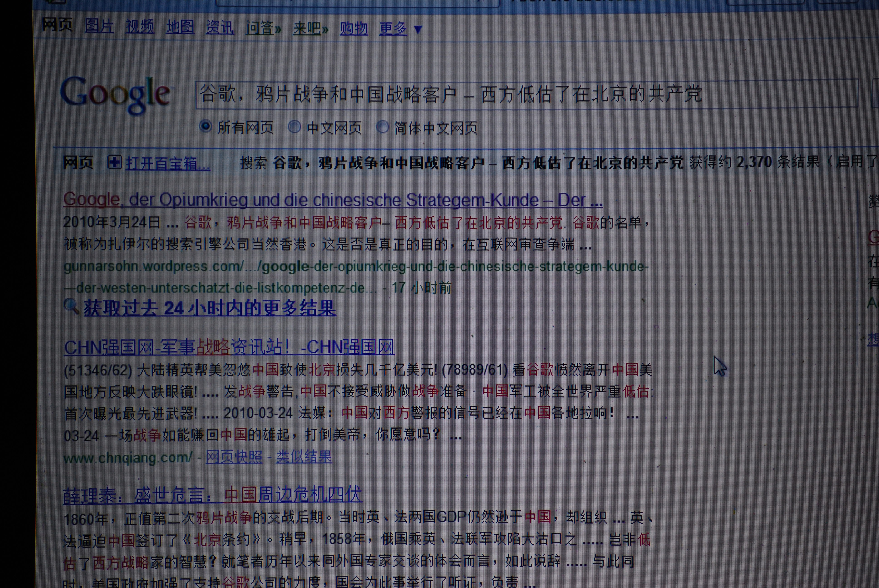
Task: Open the 网页快照 cached link
Action: click(234, 457)
